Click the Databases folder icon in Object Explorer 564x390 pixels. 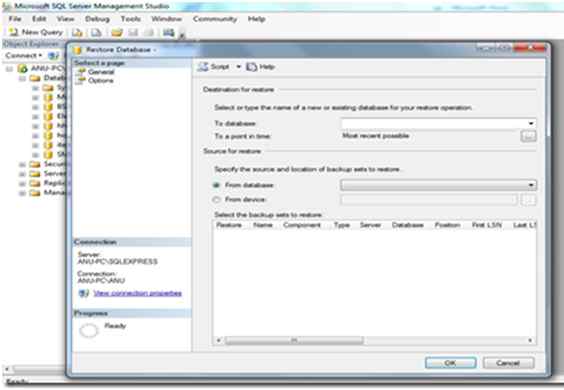(x=35, y=78)
